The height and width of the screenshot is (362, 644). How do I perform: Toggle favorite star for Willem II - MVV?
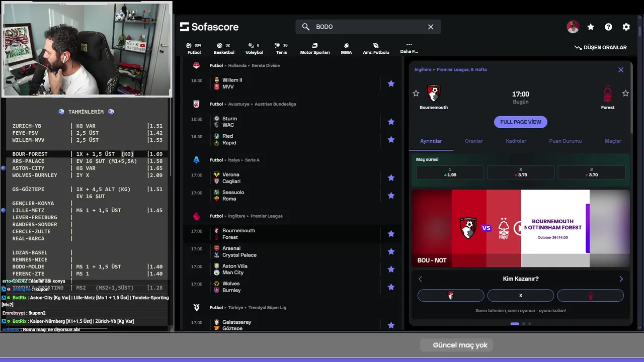pos(391,83)
